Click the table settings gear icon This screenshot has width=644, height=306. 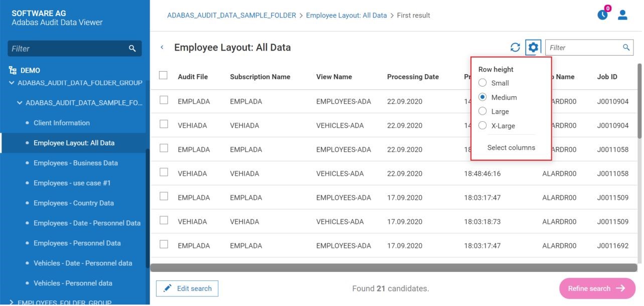(533, 48)
